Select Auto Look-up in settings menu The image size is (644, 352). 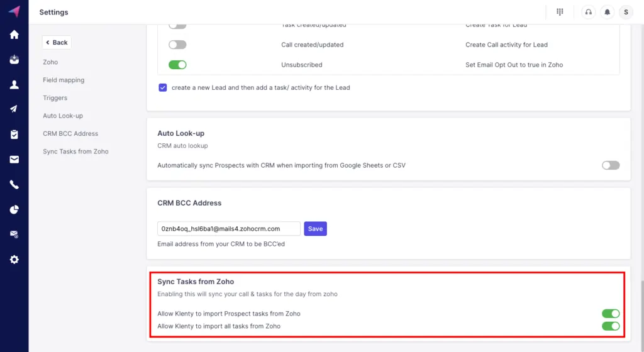point(63,116)
